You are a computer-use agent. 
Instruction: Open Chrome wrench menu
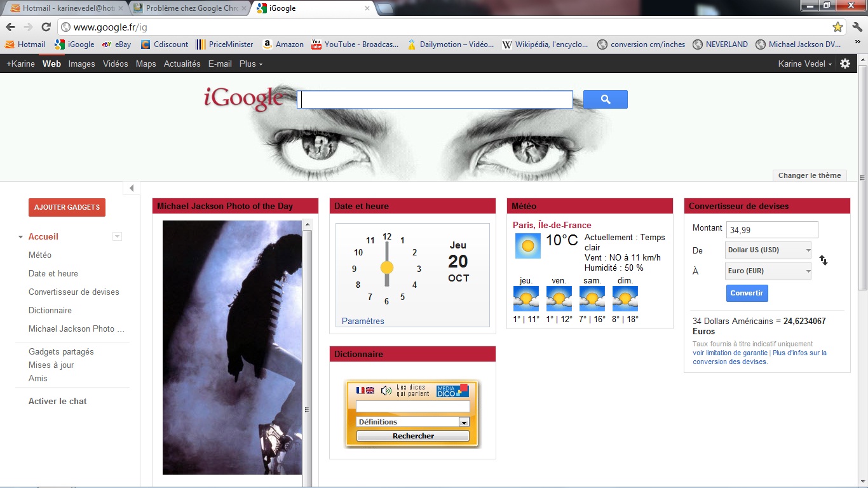[x=857, y=27]
